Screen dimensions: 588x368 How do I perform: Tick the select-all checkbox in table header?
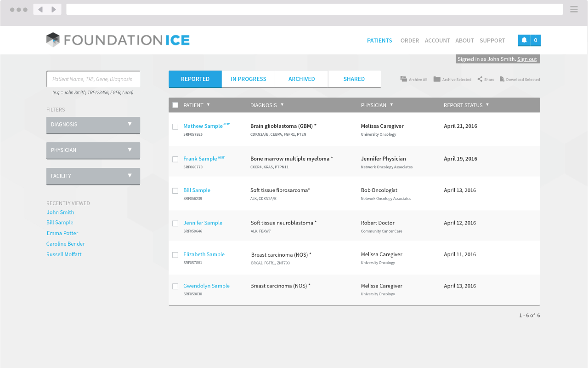click(175, 105)
